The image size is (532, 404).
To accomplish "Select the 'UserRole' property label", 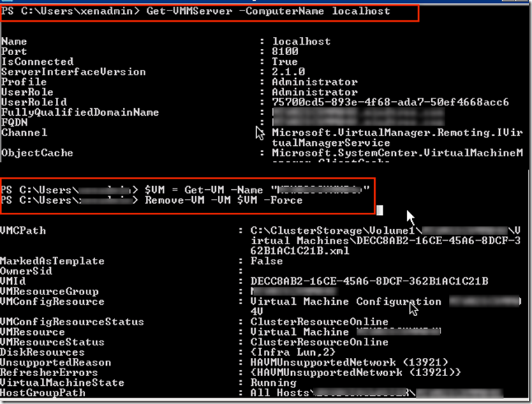I will tap(27, 92).
